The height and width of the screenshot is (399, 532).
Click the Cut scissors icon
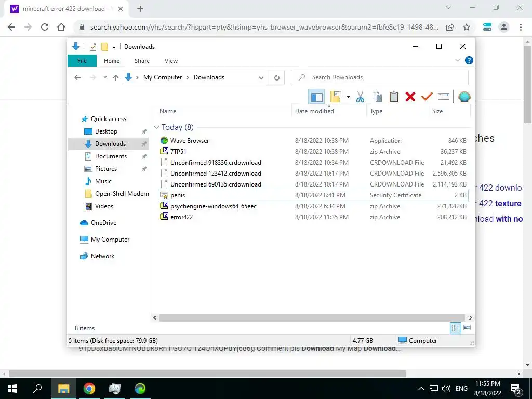(x=361, y=97)
